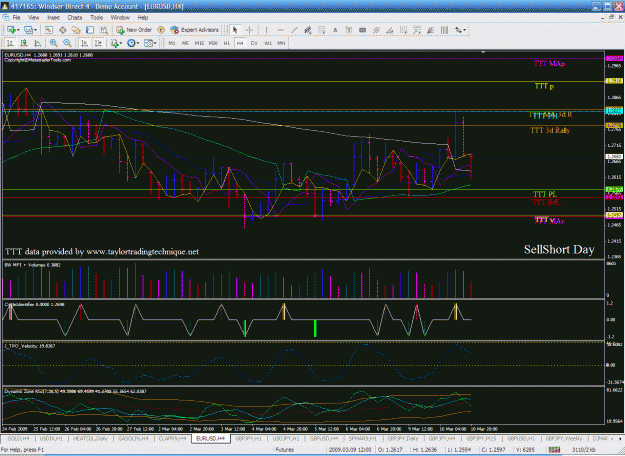This screenshot has width=625, height=456.
Task: Open the Charts menu
Action: coord(75,18)
